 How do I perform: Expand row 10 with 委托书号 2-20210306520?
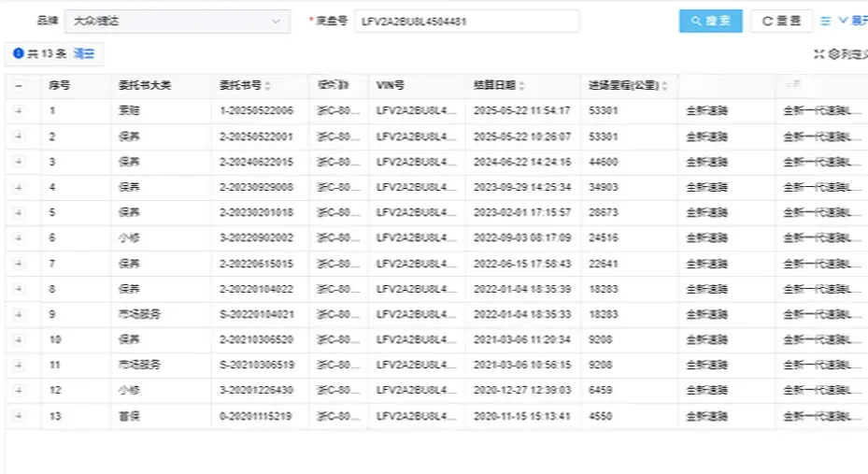point(19,339)
